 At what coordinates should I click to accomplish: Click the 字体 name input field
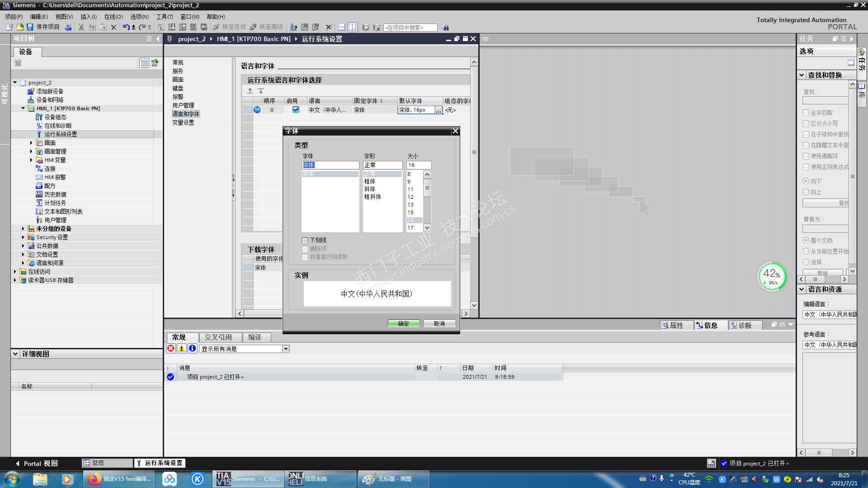tap(330, 165)
